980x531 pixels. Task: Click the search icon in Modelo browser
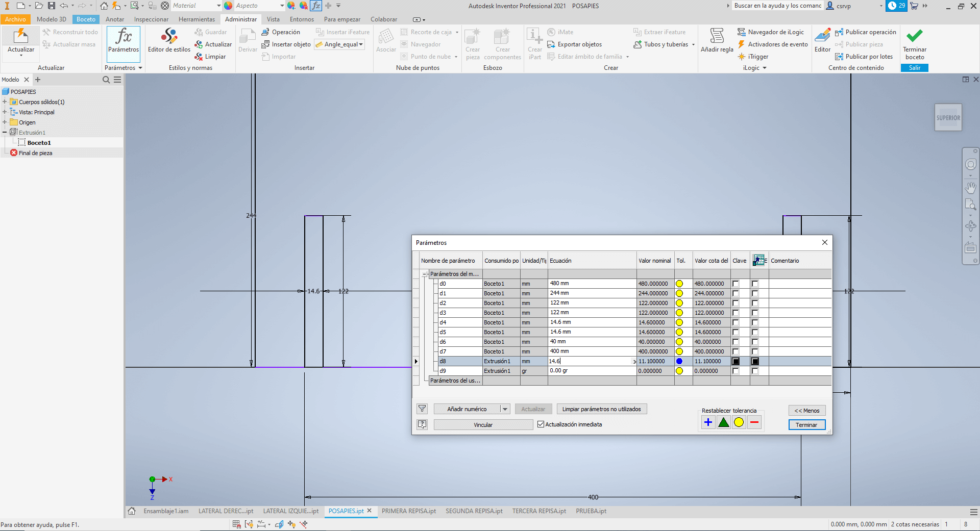(x=106, y=80)
